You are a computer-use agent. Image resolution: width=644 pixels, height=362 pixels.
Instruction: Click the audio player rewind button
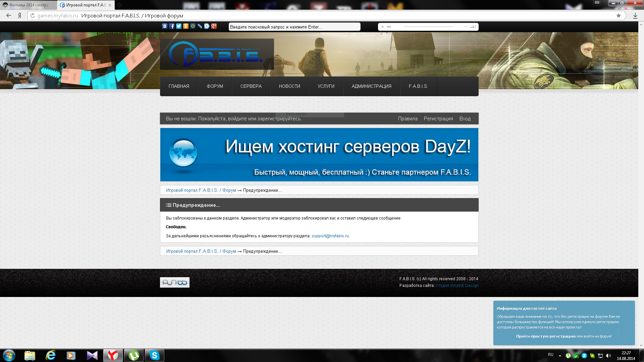pyautogui.click(x=389, y=27)
